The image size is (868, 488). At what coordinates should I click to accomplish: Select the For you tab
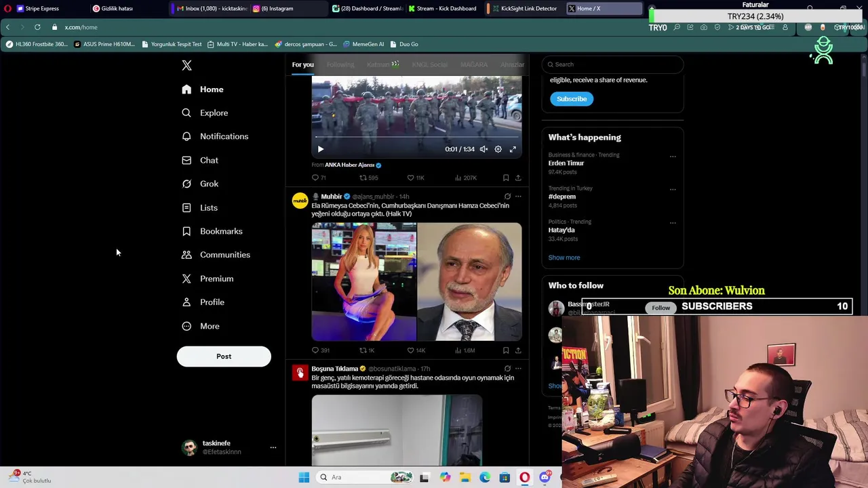click(x=302, y=64)
